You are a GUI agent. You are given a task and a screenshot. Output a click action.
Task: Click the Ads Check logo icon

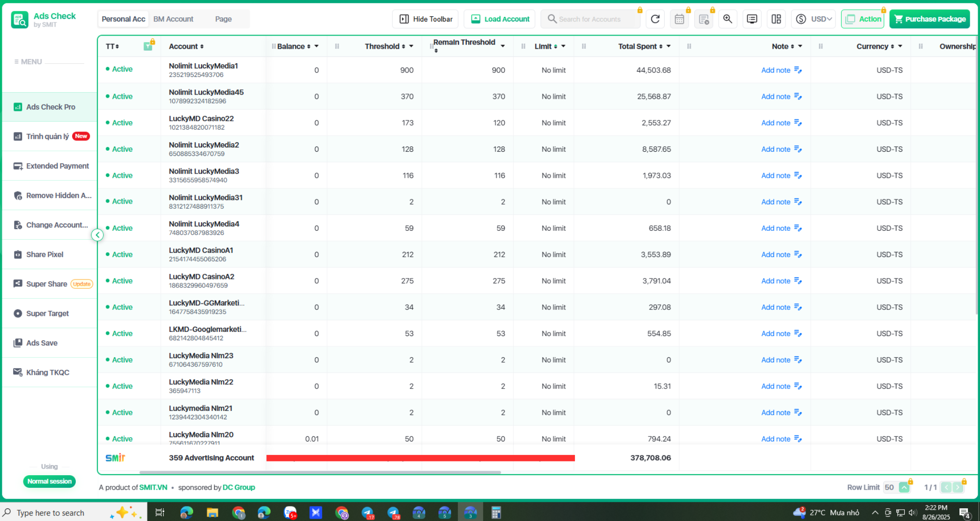pyautogui.click(x=20, y=20)
